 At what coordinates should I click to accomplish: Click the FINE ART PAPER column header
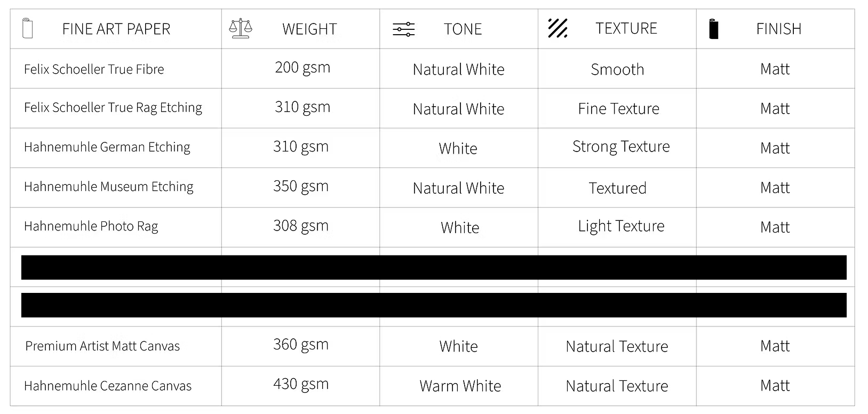click(116, 29)
